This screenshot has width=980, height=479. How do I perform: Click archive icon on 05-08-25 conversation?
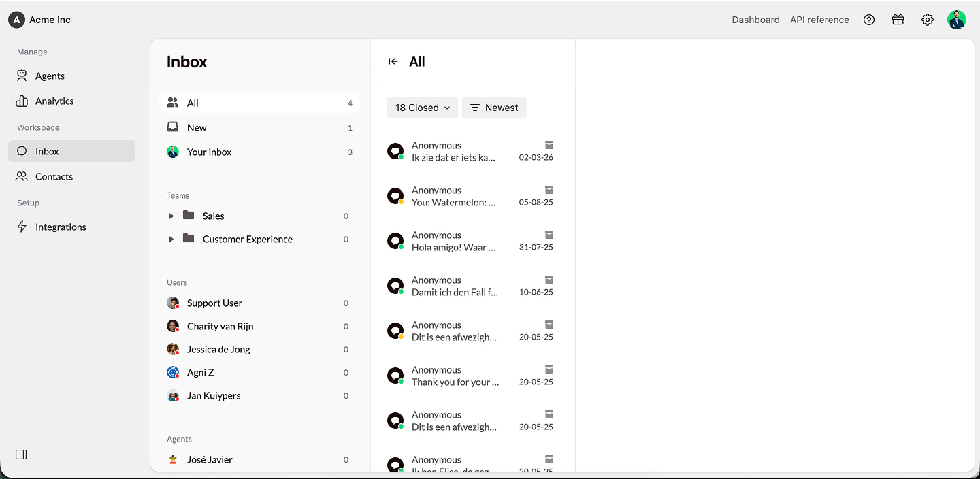click(x=549, y=190)
